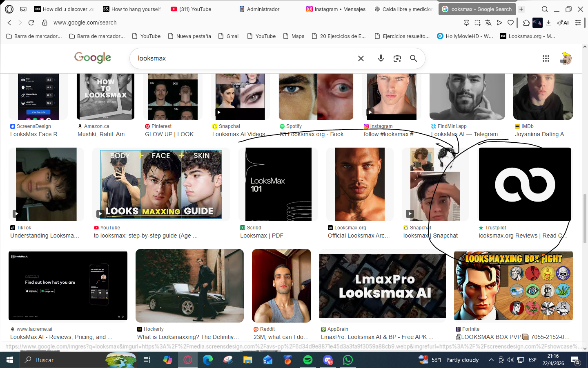Screen dimensions: 588x368
Task: Launch the Opera AI assistant
Action: click(563, 22)
